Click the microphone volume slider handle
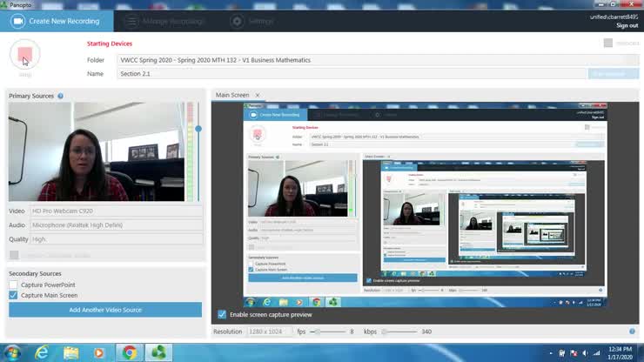The height and width of the screenshot is (362, 644). tap(198, 129)
